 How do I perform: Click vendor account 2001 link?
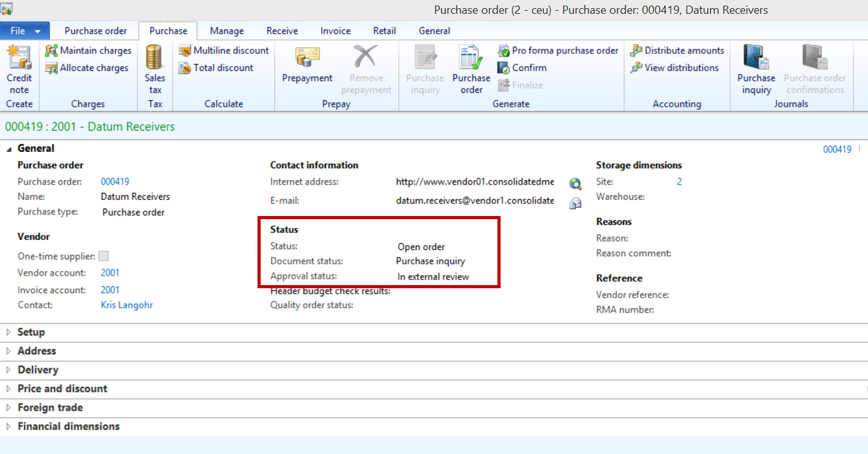point(110,273)
